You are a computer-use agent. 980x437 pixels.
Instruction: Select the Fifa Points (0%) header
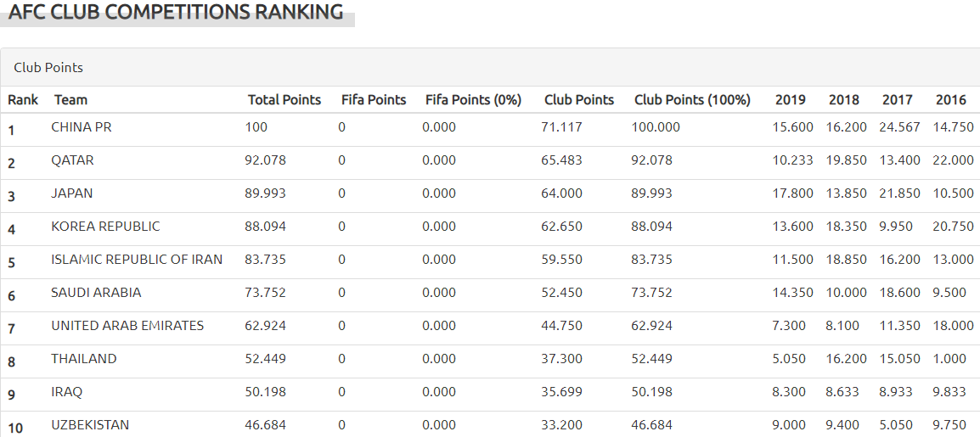[x=473, y=100]
